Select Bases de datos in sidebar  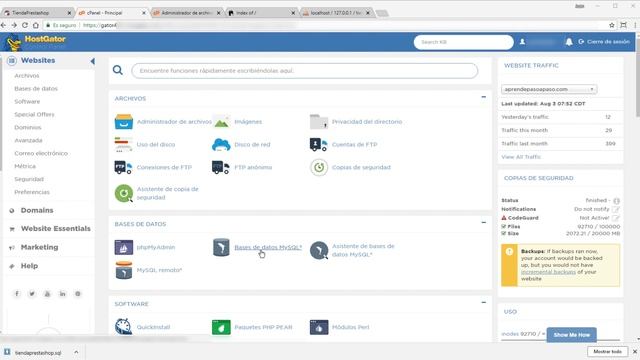click(36, 89)
